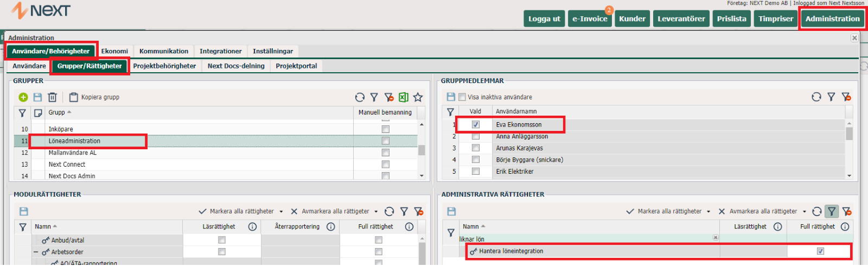
Task: Open e-Invoice from top menu
Action: (590, 18)
